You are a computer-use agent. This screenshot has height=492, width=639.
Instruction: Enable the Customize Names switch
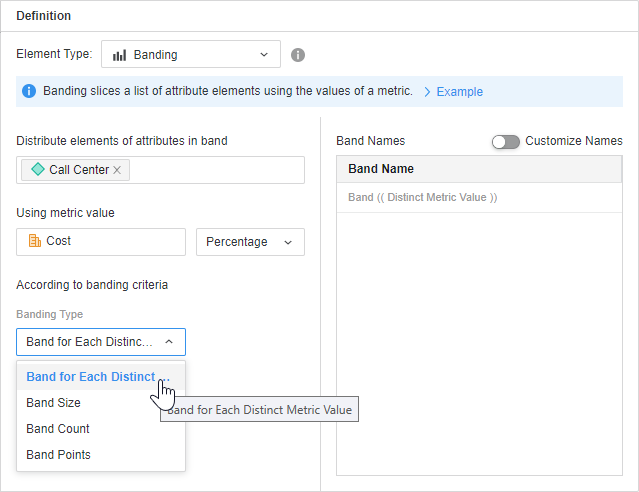coord(505,141)
